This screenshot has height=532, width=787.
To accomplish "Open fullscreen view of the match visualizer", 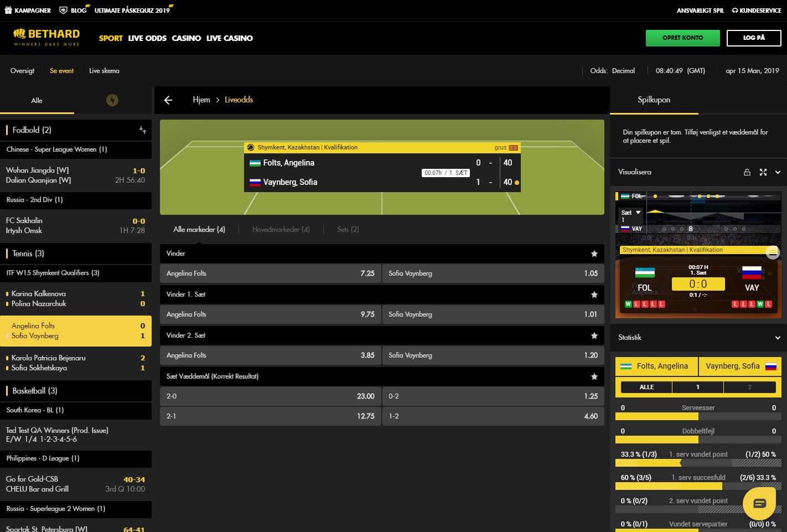I will pos(763,172).
